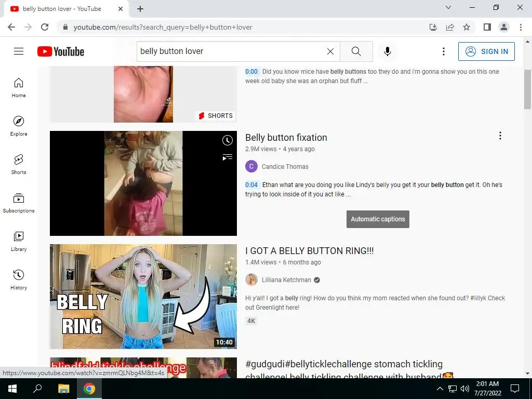The image size is (532, 399).
Task: Share this page icon in address bar
Action: click(x=450, y=27)
